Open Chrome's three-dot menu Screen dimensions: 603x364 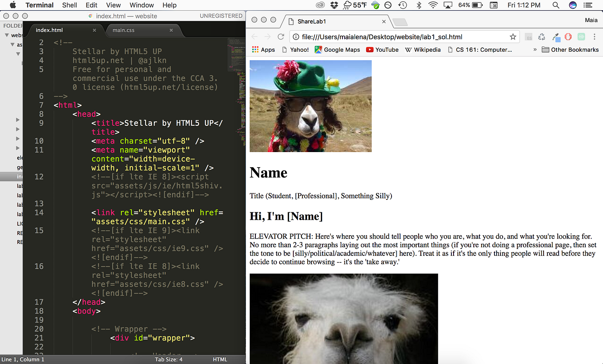596,37
